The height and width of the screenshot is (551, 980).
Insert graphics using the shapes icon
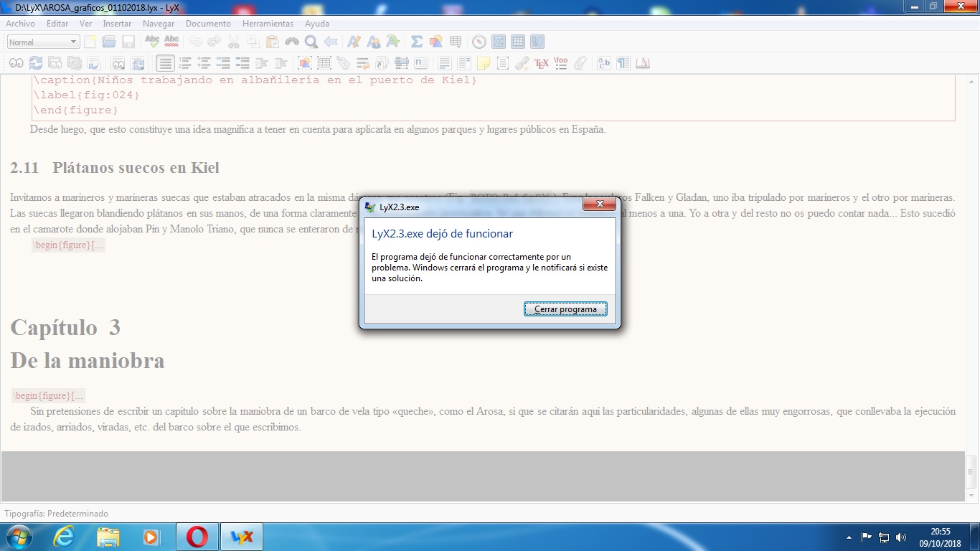pos(435,42)
